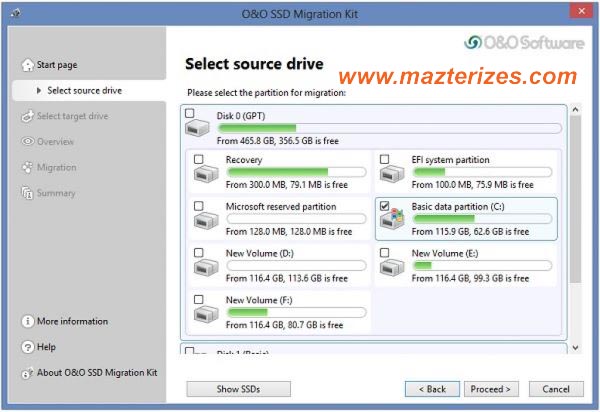Click text "From 116.4 GB, 80.7 GB is free"
Viewport: 600px width, 412px height.
tap(284, 325)
